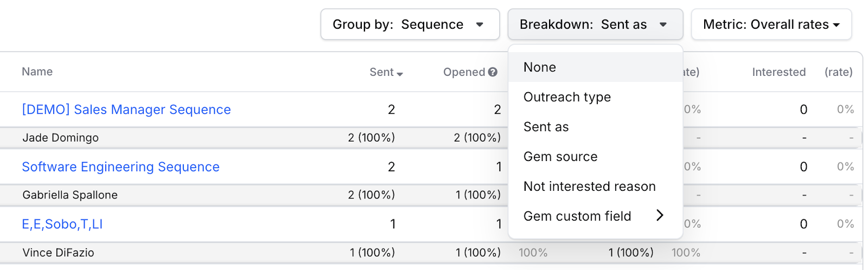Click the Jade Domingo breakdown row

click(x=431, y=138)
